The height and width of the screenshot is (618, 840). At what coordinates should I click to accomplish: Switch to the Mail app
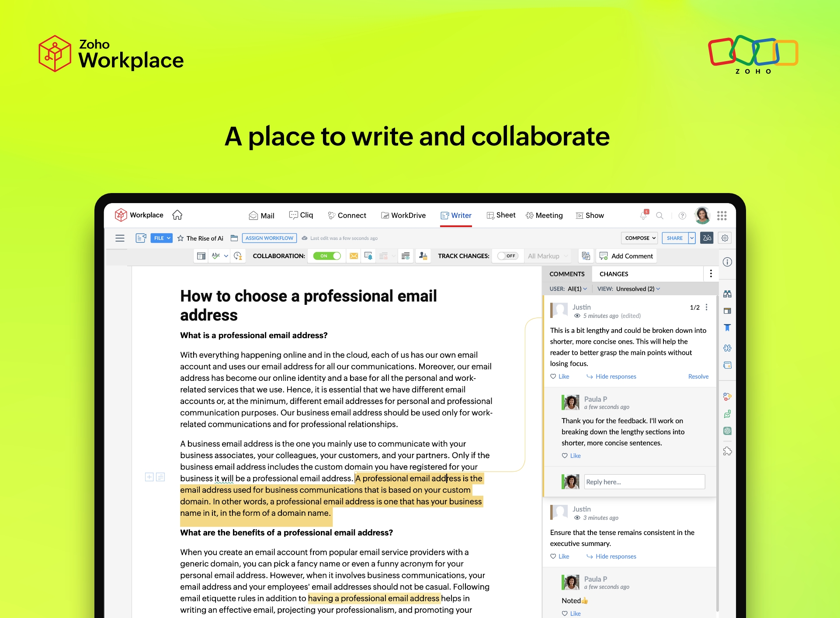coord(261,215)
